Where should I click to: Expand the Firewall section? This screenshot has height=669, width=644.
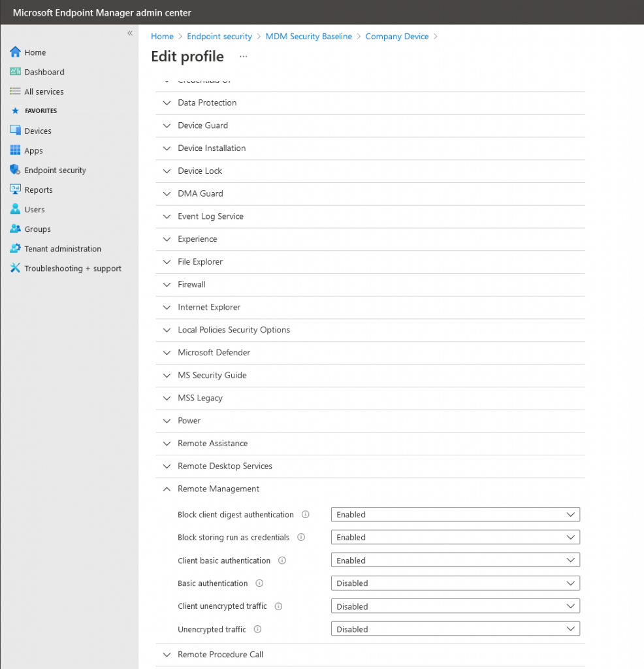tap(167, 284)
